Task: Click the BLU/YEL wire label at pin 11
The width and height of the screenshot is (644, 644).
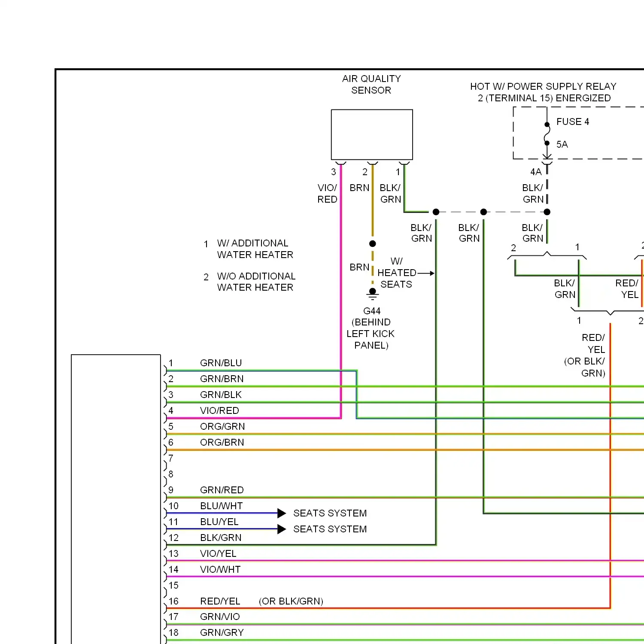Action: pos(219,522)
